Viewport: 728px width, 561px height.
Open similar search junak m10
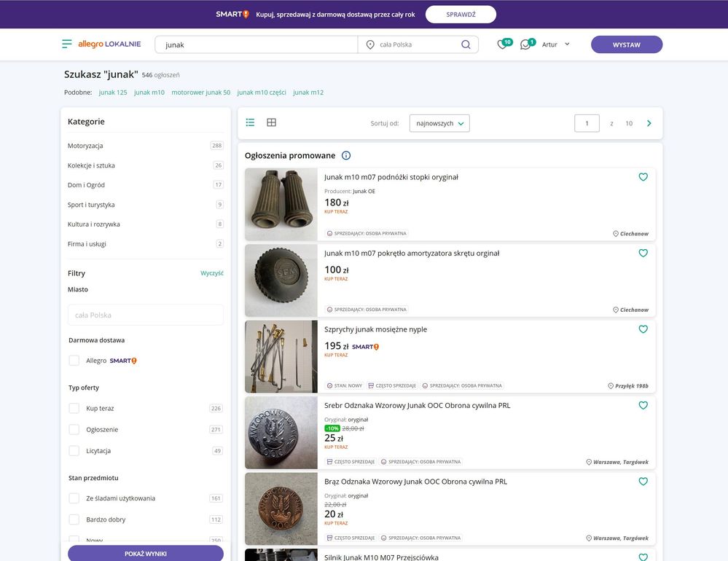tap(149, 93)
